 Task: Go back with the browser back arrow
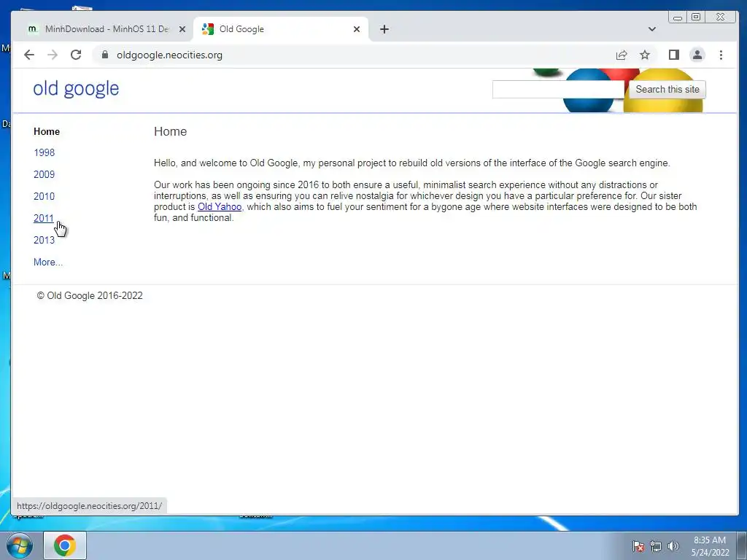[29, 55]
